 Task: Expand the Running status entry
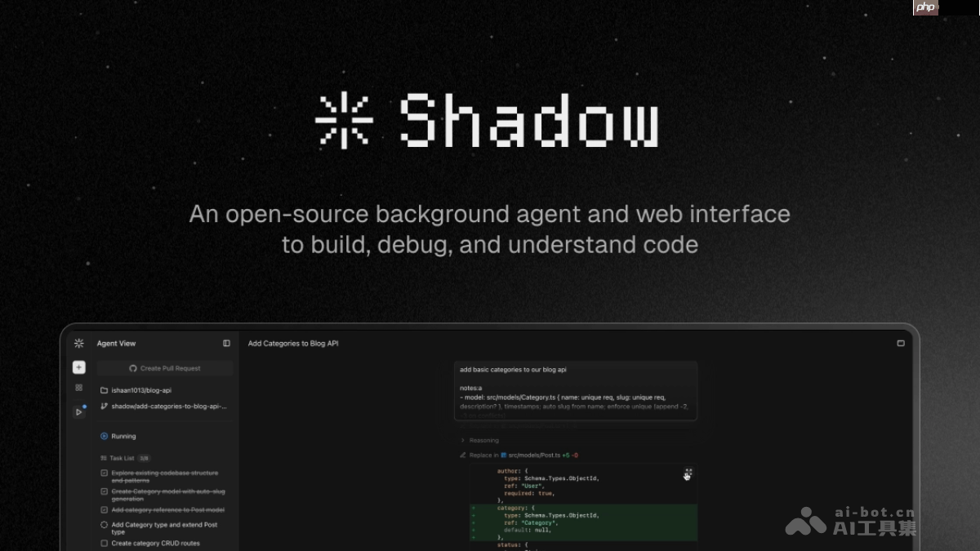coord(122,436)
